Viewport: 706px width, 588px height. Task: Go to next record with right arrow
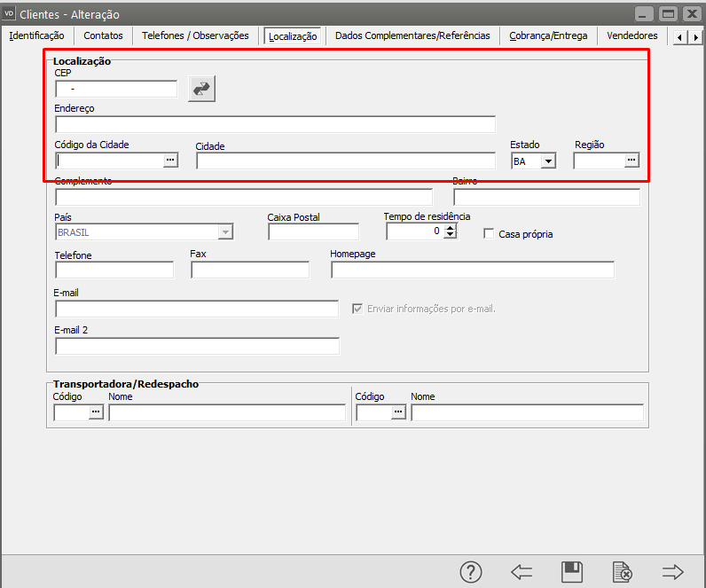(673, 572)
